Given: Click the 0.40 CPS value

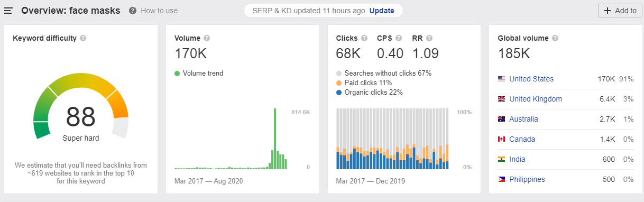Looking at the screenshot, I should tap(390, 53).
